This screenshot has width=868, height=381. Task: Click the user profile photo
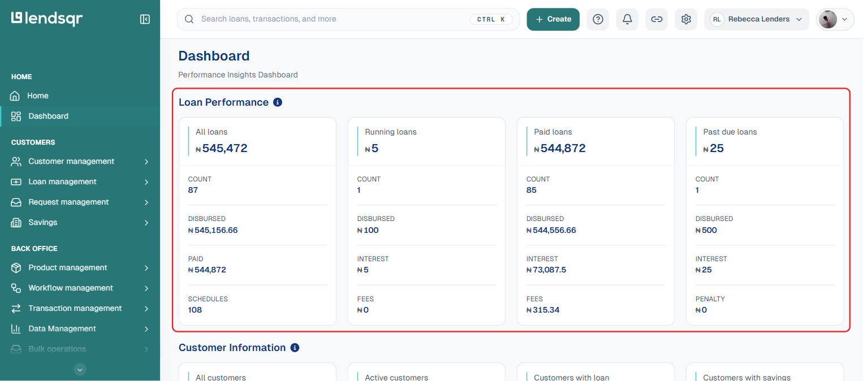[828, 19]
